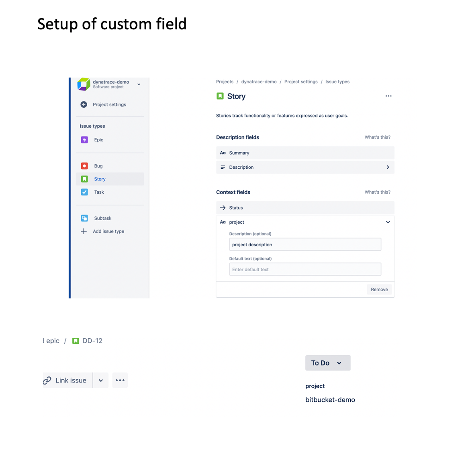Click the plus icon for Add issue type
Viewport: 476px width, 452px height.
click(x=84, y=231)
